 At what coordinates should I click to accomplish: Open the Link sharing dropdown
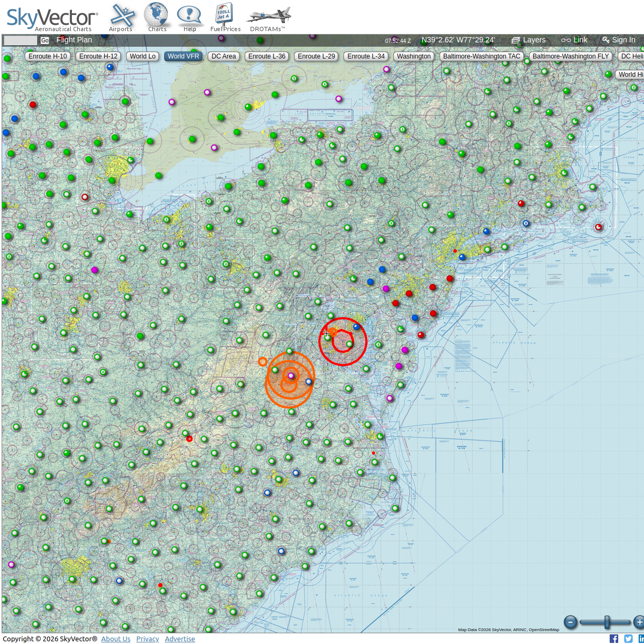574,40
